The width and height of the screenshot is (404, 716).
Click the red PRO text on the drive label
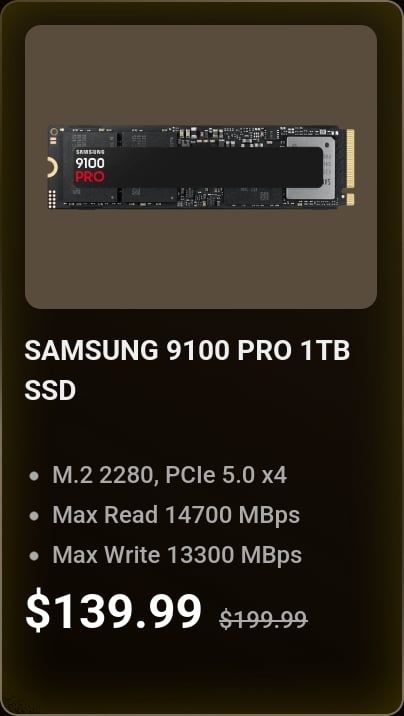point(90,177)
